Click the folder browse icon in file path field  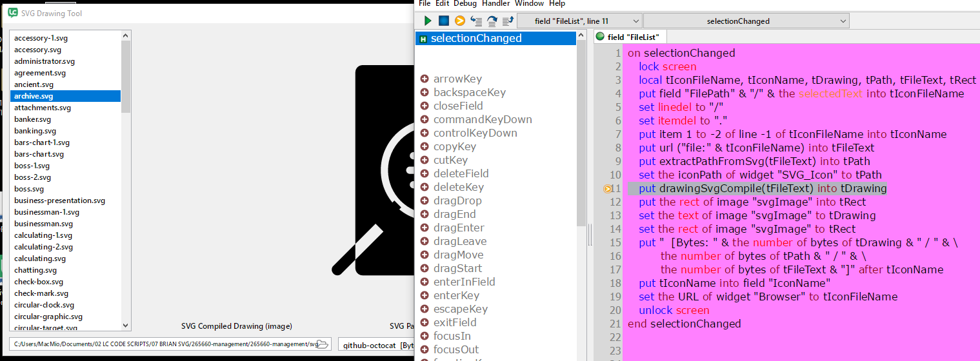[324, 344]
